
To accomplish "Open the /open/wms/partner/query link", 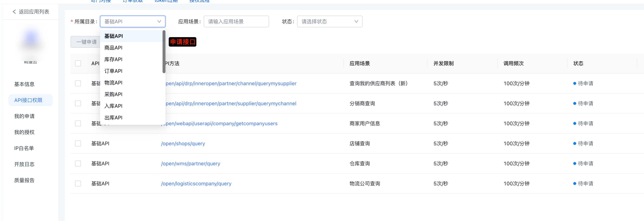I will coord(191,163).
